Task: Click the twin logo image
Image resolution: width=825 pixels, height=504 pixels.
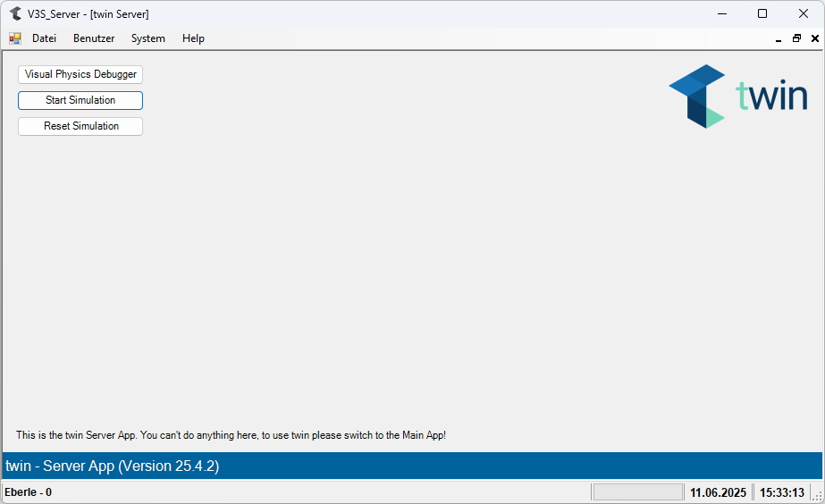Action: click(738, 97)
